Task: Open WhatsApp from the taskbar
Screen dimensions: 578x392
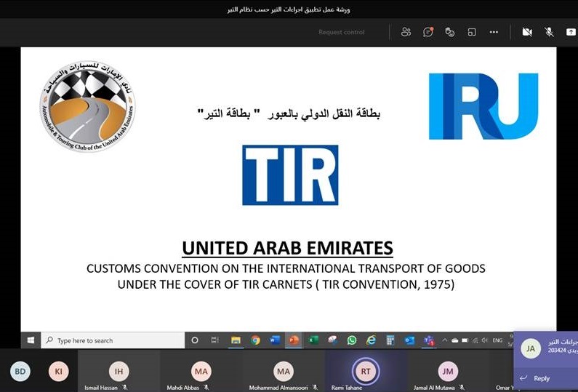Action: point(352,340)
